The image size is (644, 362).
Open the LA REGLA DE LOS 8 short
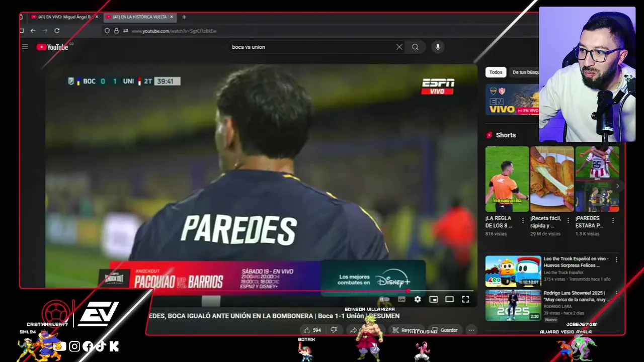coord(507,179)
